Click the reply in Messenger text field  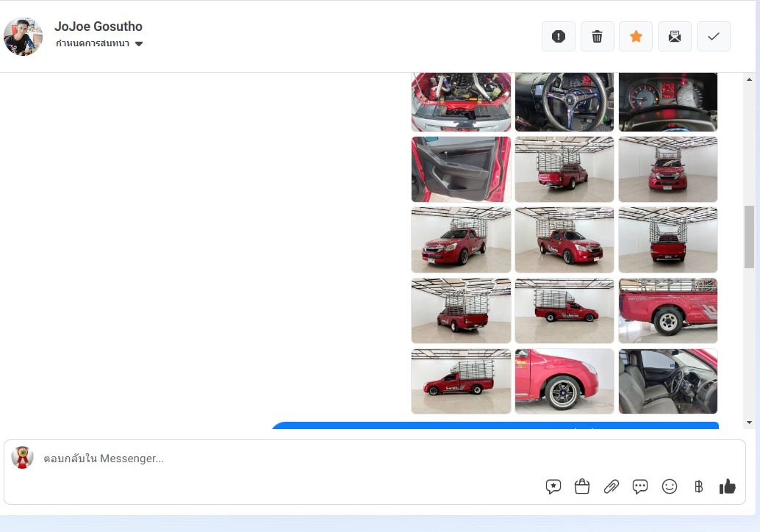[x=287, y=459]
